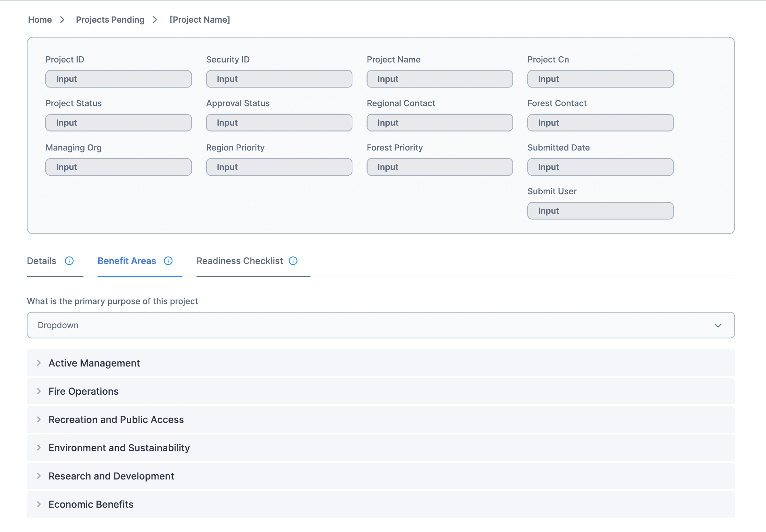766x532 pixels.
Task: Focus the Submit User input field
Action: point(600,211)
